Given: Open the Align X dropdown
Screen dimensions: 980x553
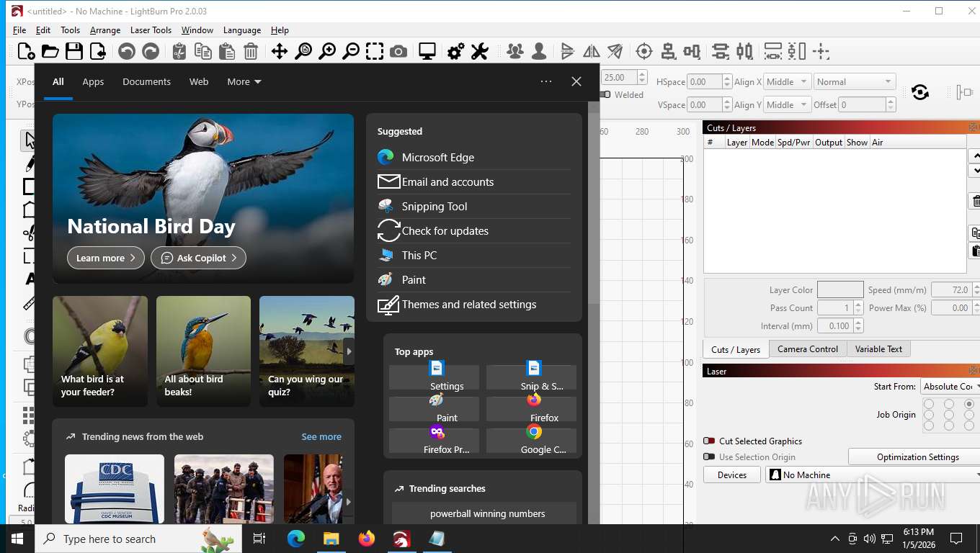Looking at the screenshot, I should pyautogui.click(x=787, y=81).
